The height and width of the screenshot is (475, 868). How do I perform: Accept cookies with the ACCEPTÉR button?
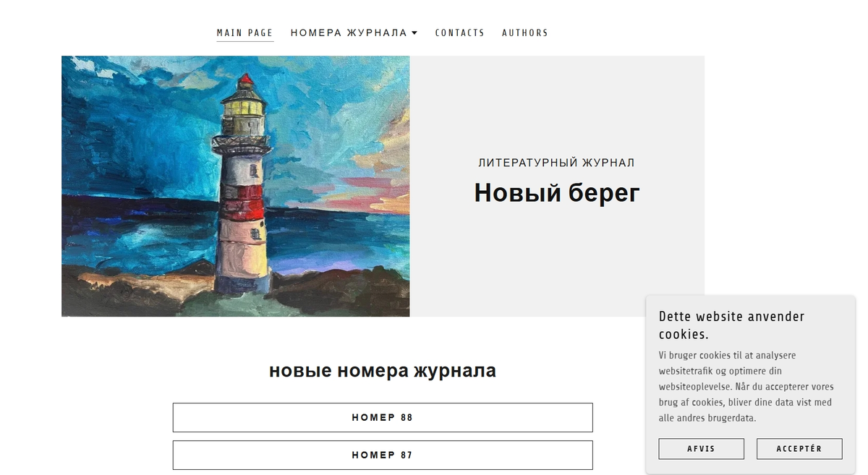coord(799,449)
